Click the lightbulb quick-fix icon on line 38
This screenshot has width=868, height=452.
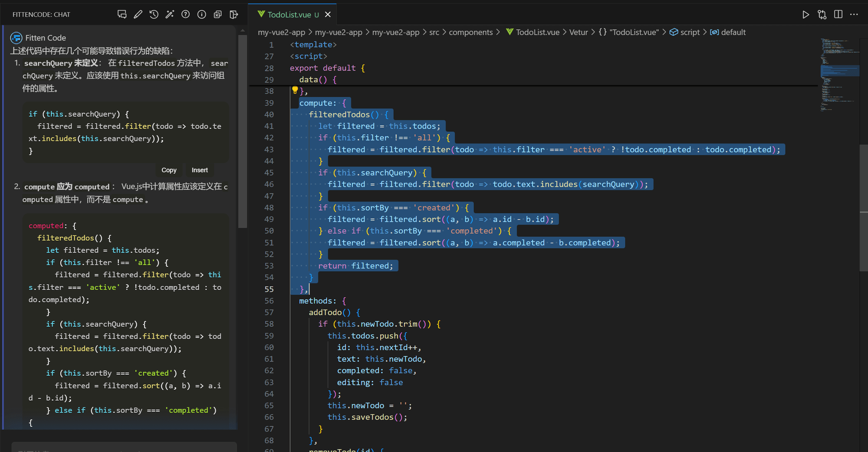pyautogui.click(x=295, y=90)
